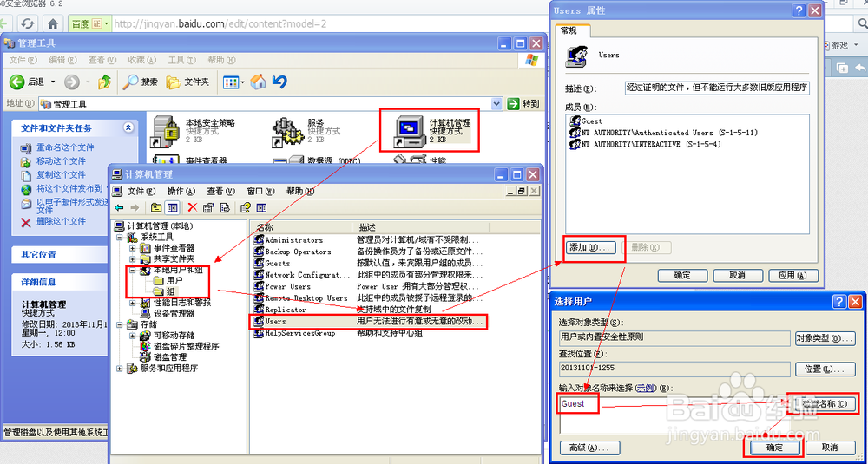Click 重命名这个文件 task link
Viewport: 868px width, 464px height.
coord(65,147)
